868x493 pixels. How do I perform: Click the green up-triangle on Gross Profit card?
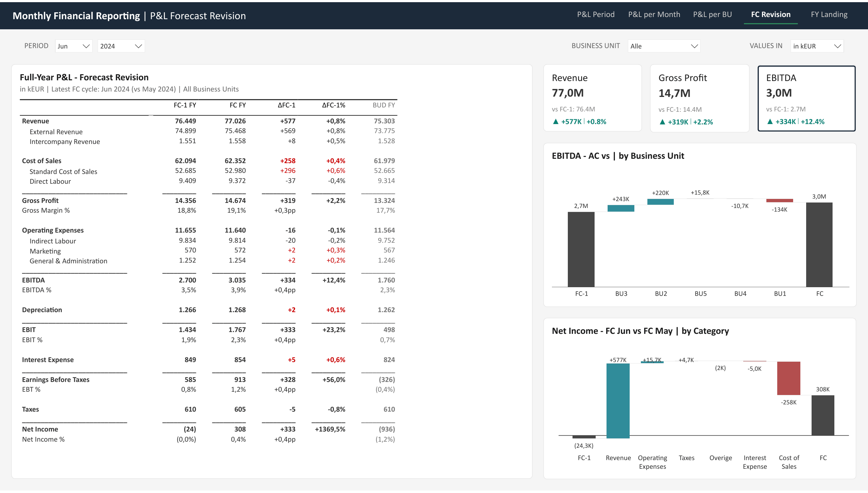[x=663, y=122]
